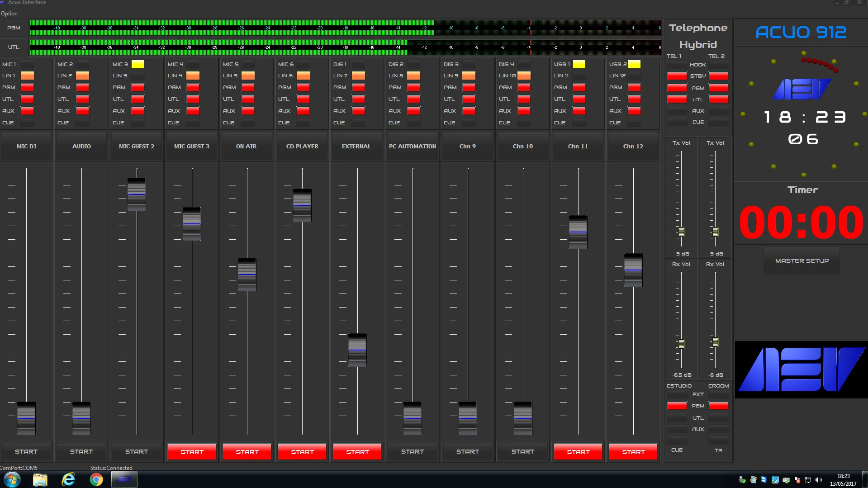Toggle TEL 1 STBY button
The width and height of the screenshot is (868, 488).
(x=677, y=76)
